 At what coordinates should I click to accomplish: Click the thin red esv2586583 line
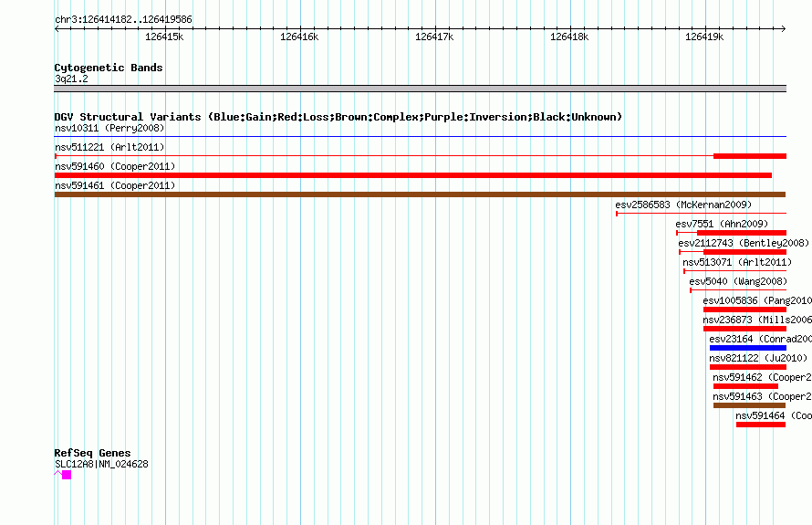coord(702,214)
